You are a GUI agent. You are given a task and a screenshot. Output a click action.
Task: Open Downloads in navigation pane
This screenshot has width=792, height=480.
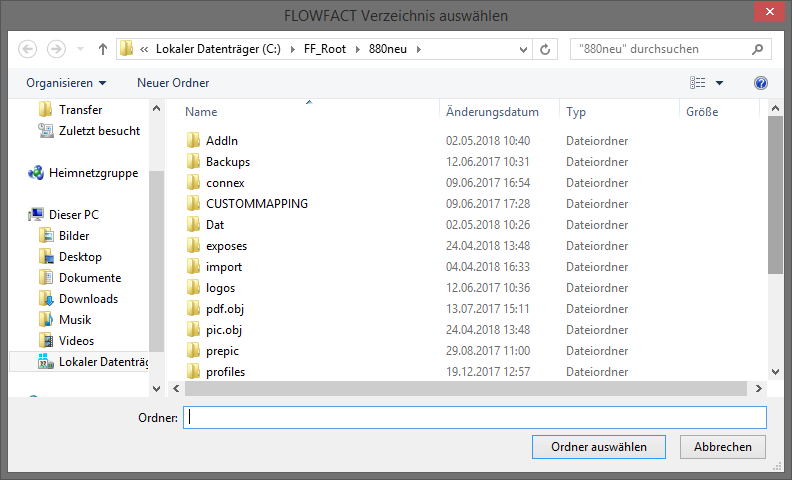pos(88,299)
